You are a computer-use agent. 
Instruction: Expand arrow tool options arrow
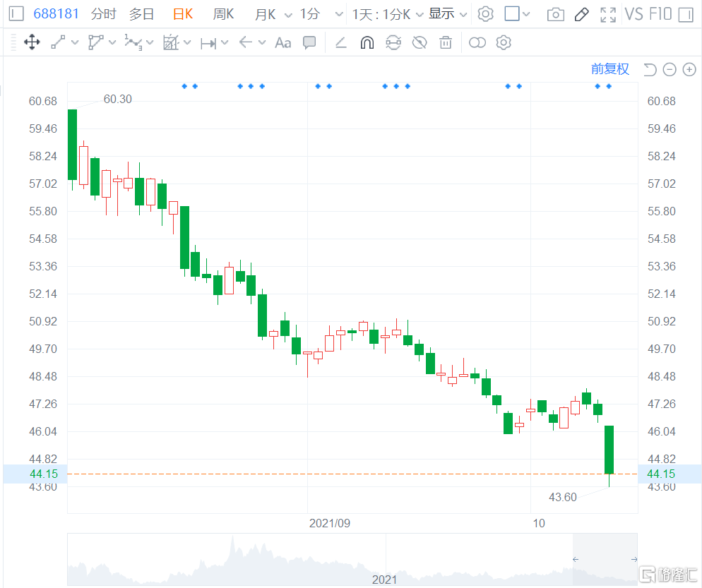point(262,42)
